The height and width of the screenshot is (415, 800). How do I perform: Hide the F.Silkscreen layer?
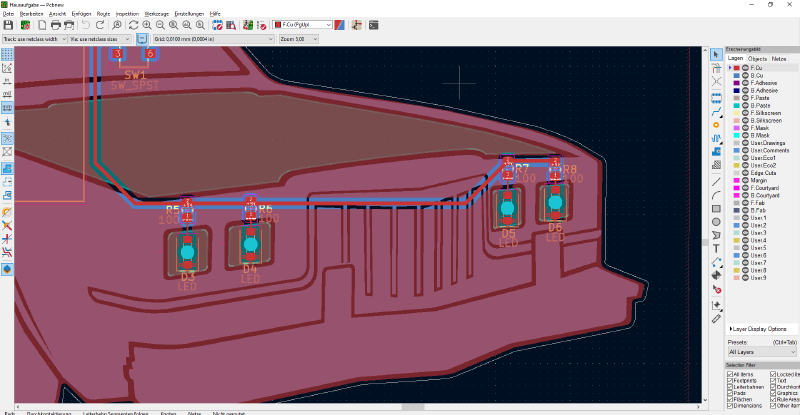click(745, 113)
